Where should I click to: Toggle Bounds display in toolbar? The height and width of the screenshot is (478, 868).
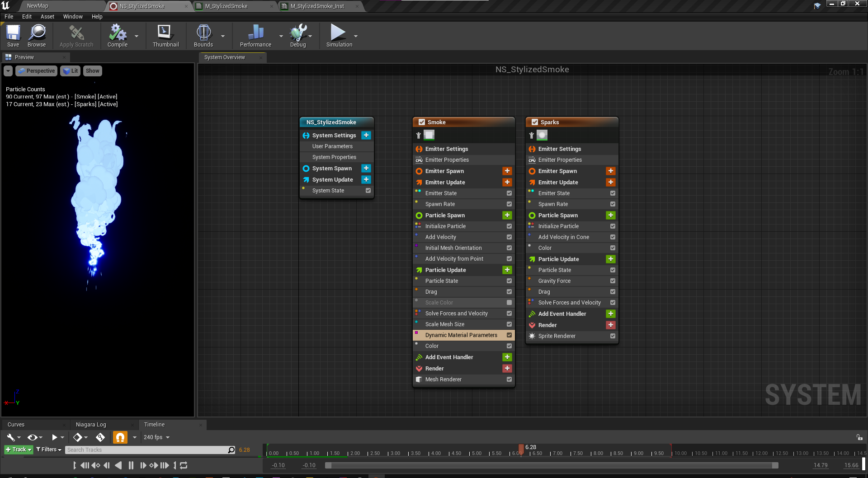[x=203, y=36]
